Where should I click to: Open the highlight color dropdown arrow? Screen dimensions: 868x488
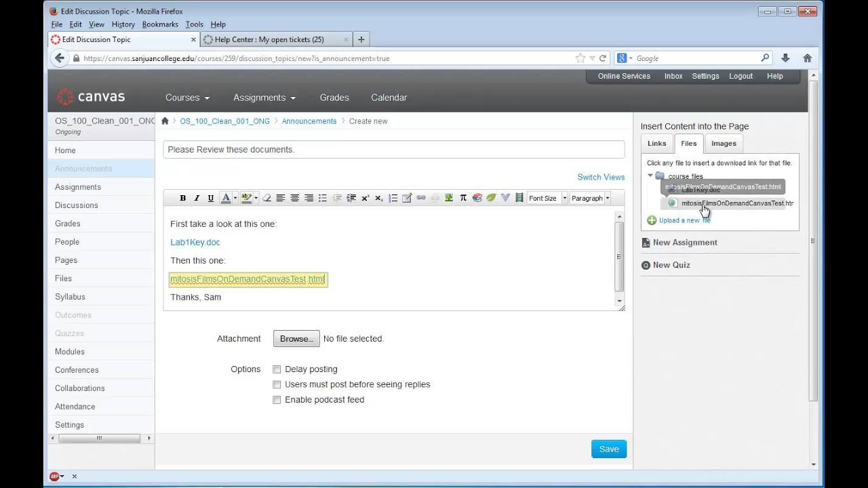point(256,198)
